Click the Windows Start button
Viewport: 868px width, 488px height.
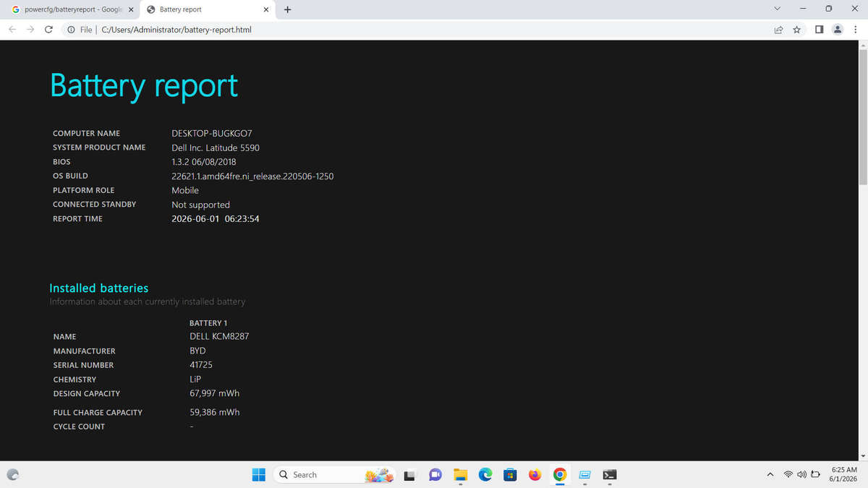click(259, 475)
